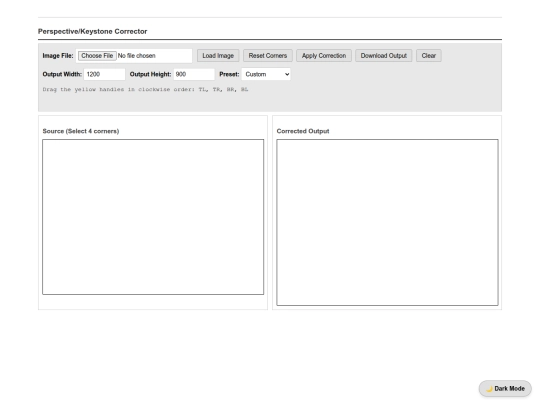540x405 pixels.
Task: Click the 'Preset:' label
Action: click(x=229, y=74)
